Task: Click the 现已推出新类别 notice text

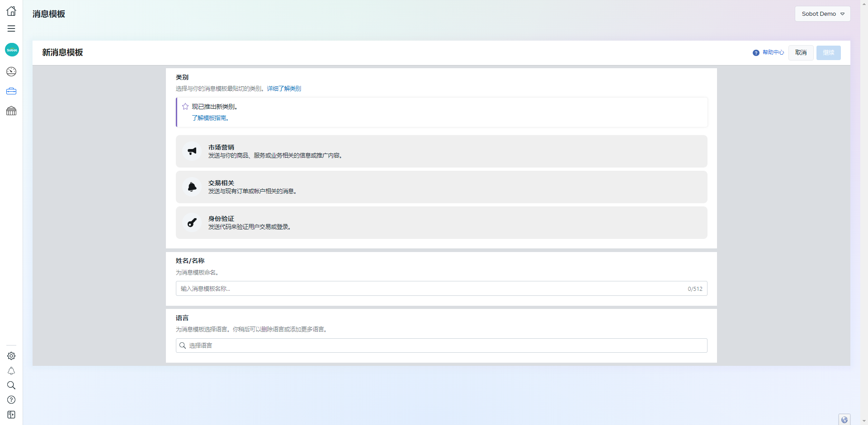Action: (x=215, y=107)
